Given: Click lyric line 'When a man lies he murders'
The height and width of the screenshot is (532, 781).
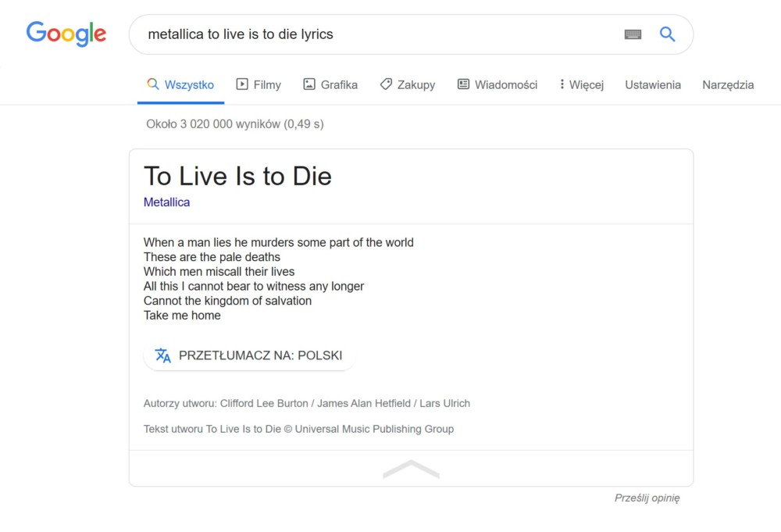Looking at the screenshot, I should pyautogui.click(x=279, y=243).
